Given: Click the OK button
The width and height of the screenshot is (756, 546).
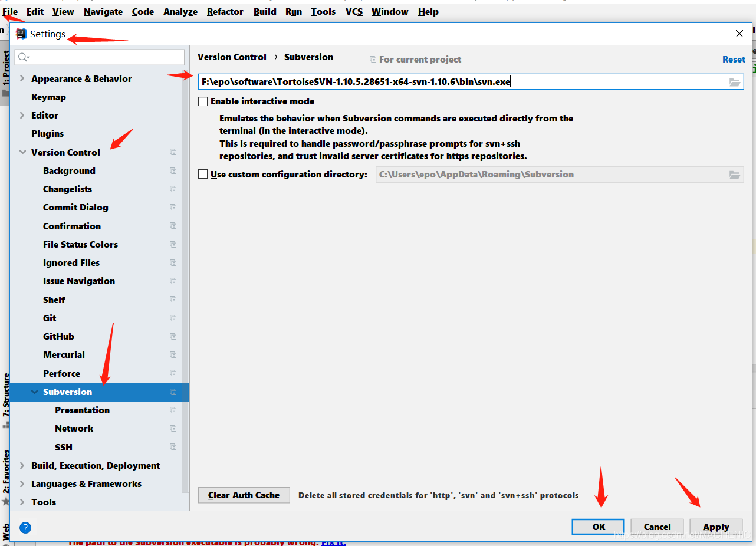Looking at the screenshot, I should pos(599,527).
